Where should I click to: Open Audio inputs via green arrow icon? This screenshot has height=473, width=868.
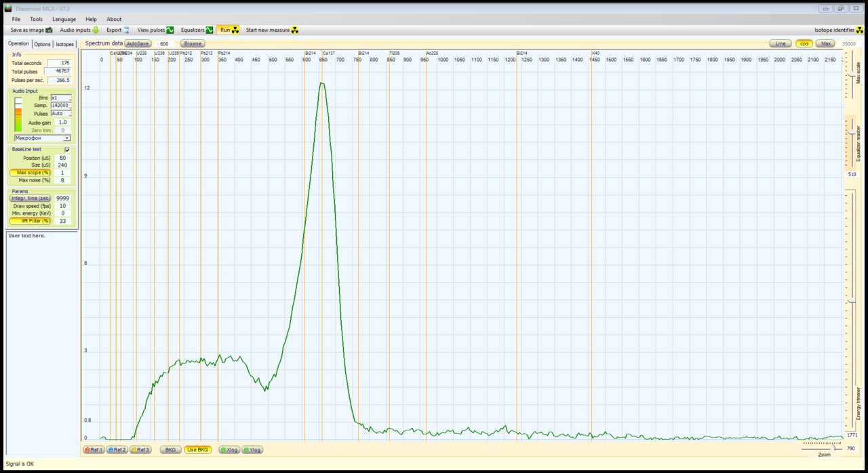(x=96, y=30)
